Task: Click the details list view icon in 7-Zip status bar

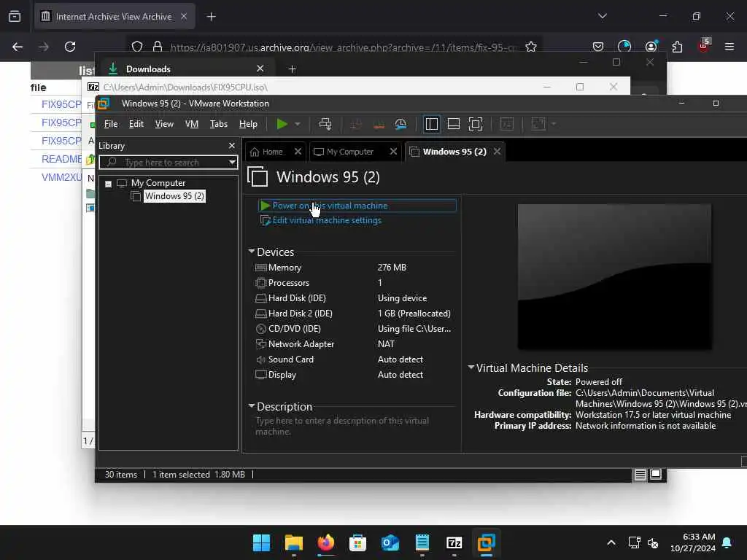Action: click(640, 474)
